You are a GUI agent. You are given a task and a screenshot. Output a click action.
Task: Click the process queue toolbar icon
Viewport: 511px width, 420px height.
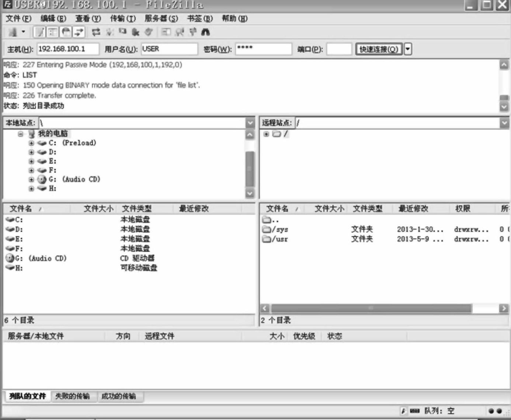coord(109,32)
